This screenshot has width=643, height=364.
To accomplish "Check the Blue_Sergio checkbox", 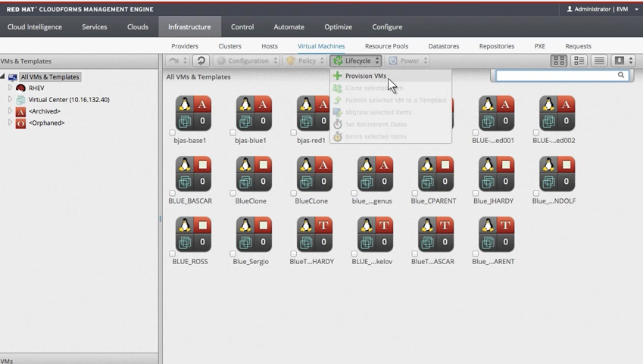I will point(233,254).
